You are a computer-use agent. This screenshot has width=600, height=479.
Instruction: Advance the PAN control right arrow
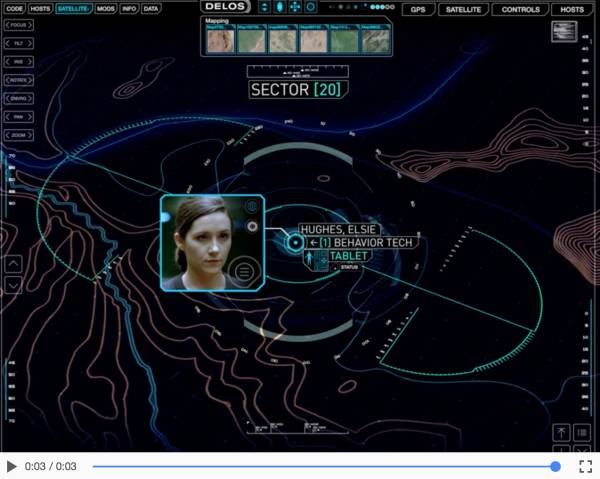tap(30, 117)
